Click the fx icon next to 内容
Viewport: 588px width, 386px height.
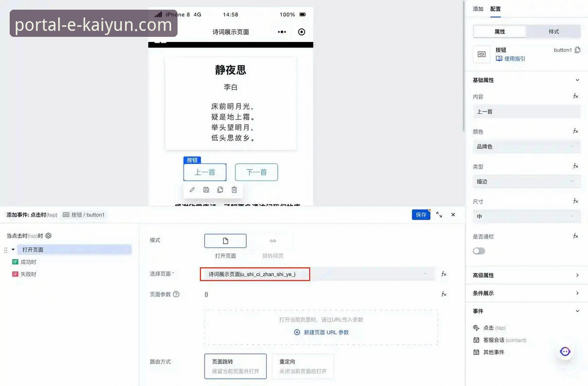point(576,96)
